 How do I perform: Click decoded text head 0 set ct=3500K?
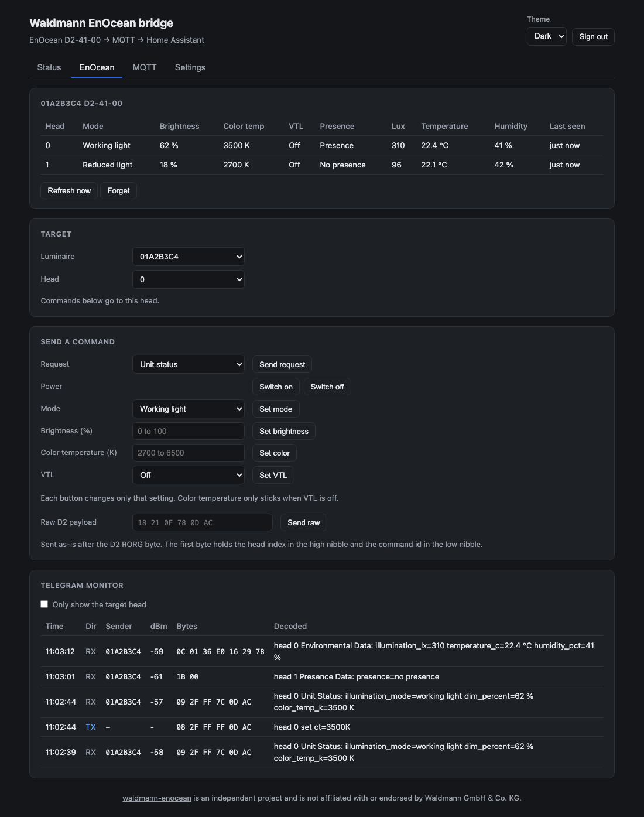pyautogui.click(x=312, y=727)
